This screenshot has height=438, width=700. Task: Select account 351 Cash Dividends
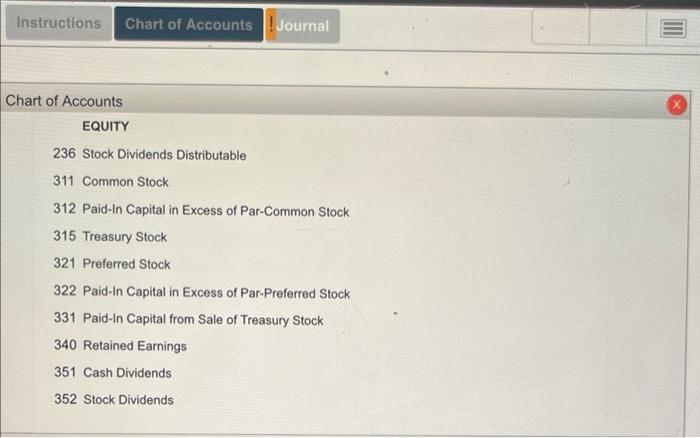[x=112, y=372]
